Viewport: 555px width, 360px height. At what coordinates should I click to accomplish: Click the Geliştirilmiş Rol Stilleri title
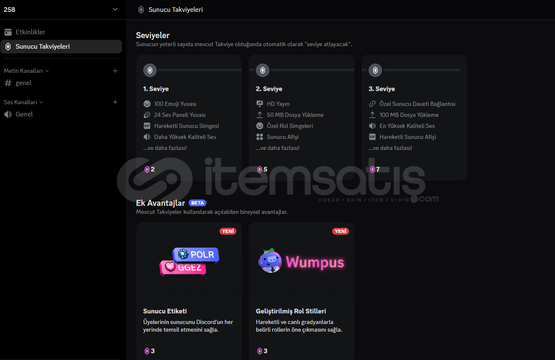tap(291, 312)
